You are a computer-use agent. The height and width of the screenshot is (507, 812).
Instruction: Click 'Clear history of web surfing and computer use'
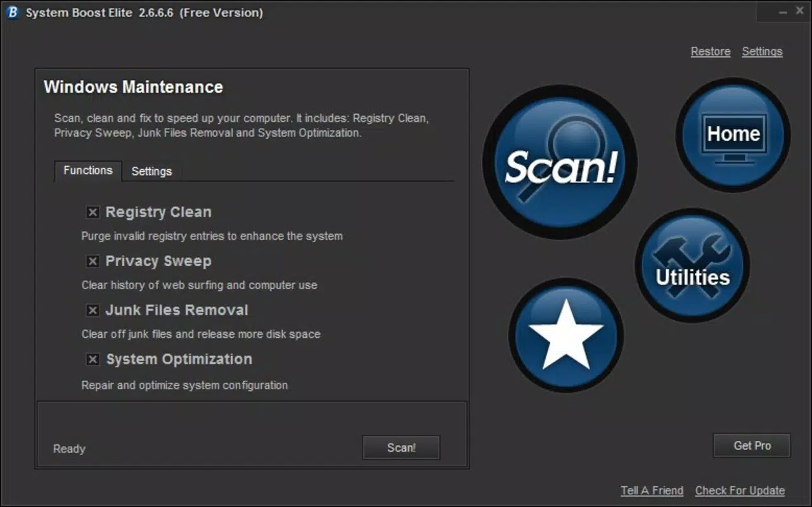pos(200,285)
